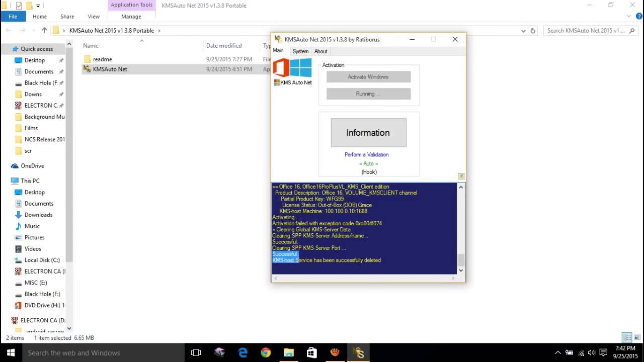
Task: Open the View ribbon tab
Action: (x=94, y=17)
